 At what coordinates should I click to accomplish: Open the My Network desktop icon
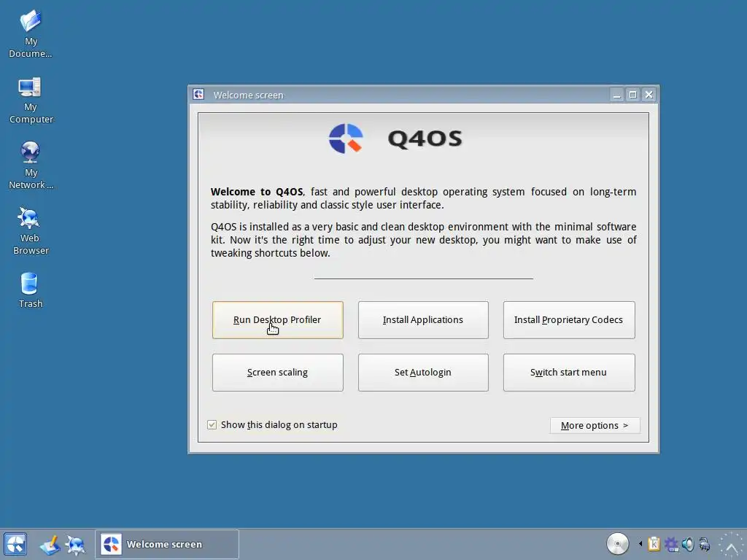31,165
